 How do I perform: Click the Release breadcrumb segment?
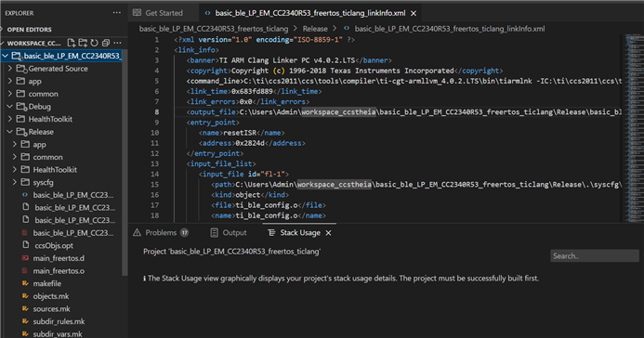tap(315, 29)
